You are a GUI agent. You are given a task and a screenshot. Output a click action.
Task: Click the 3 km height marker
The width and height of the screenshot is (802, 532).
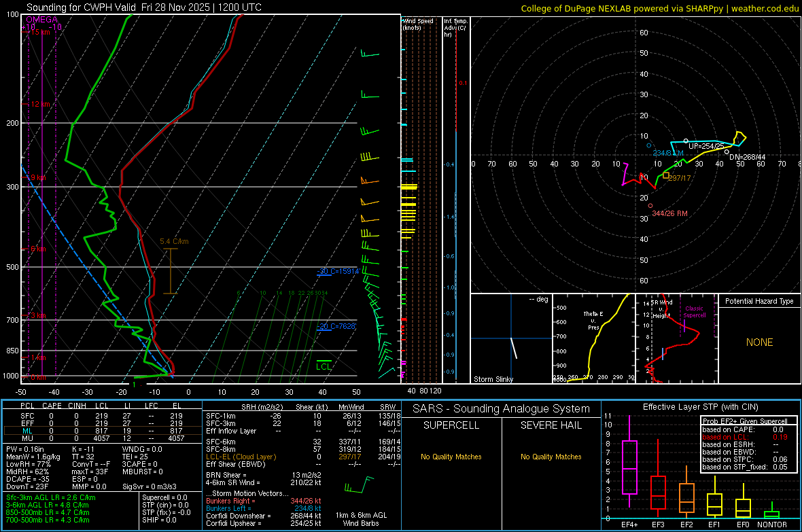38,315
